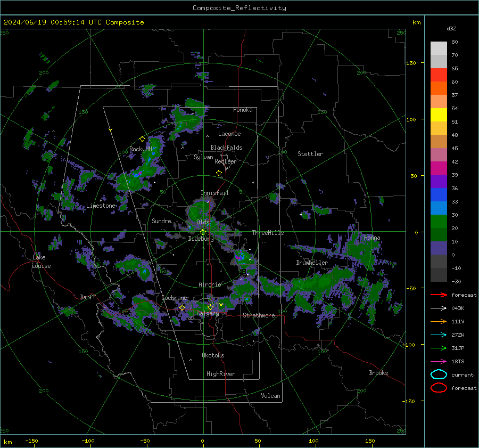Click the -150 tick on bottom km axis
479x448 pixels.
click(x=31, y=441)
